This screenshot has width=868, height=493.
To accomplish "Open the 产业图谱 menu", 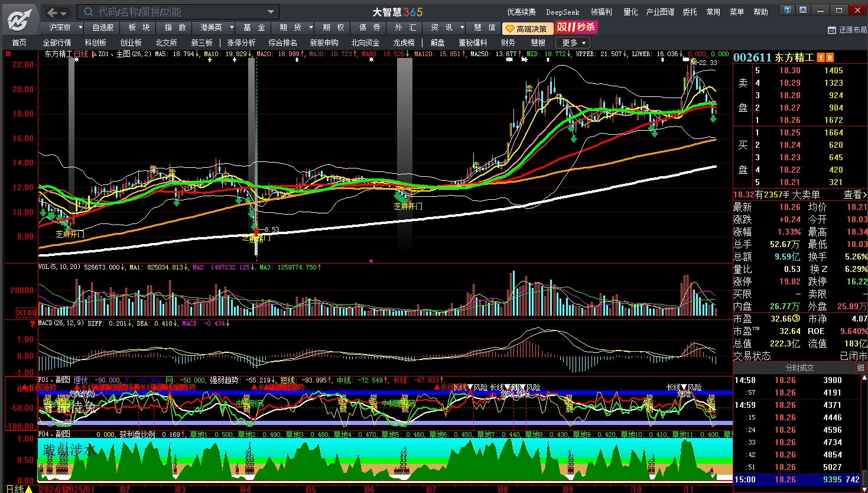I will point(660,12).
